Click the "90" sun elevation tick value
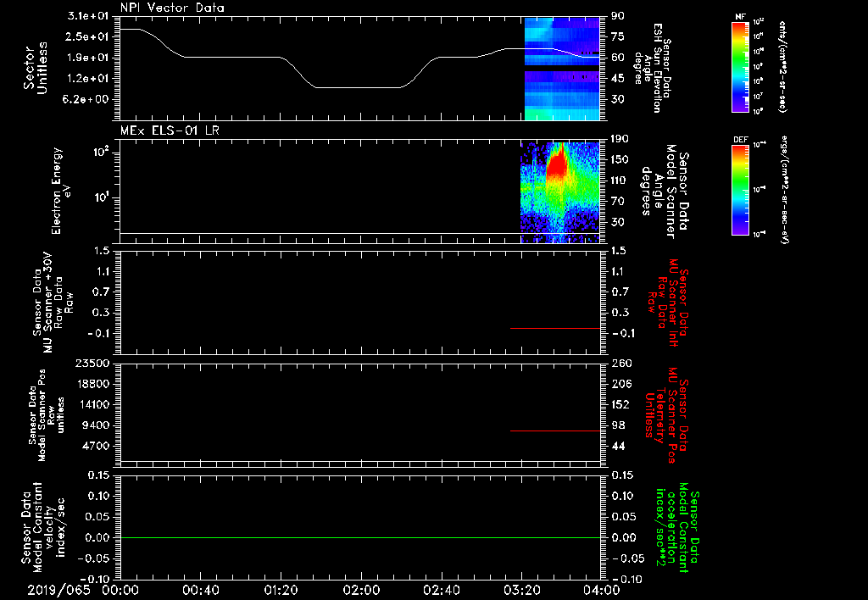This screenshot has width=868, height=600. pos(618,16)
